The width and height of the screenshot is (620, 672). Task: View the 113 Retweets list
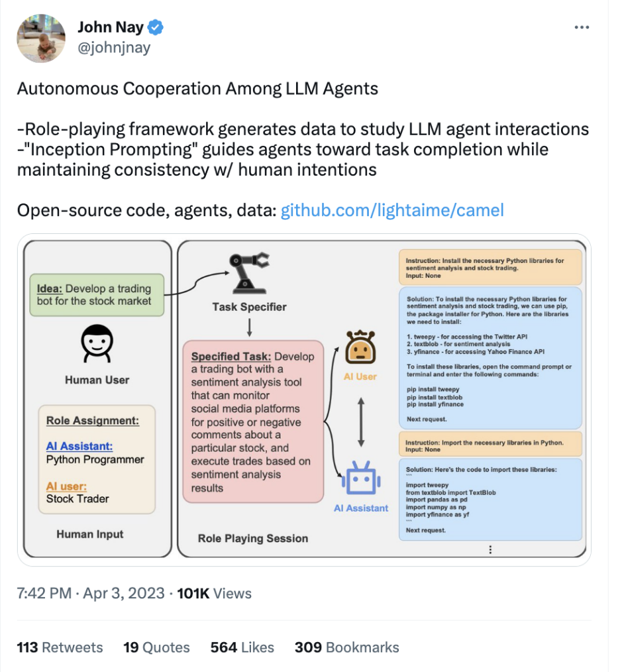coord(60,647)
